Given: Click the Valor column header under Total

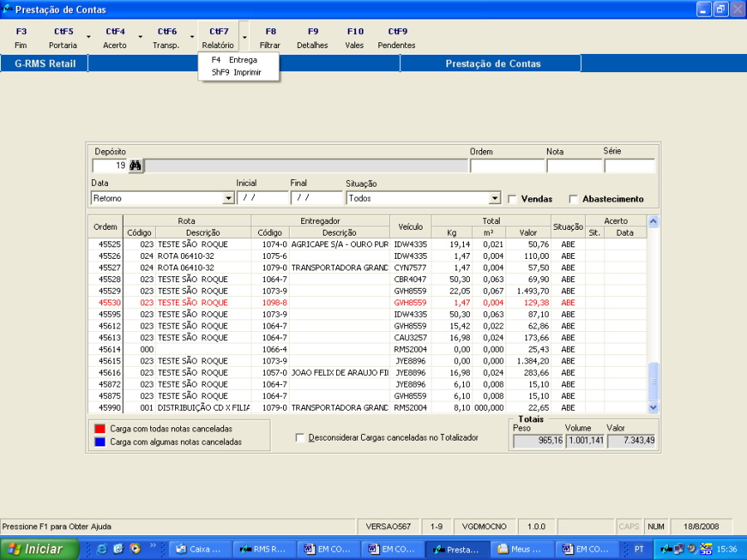Looking at the screenshot, I should coord(529,233).
